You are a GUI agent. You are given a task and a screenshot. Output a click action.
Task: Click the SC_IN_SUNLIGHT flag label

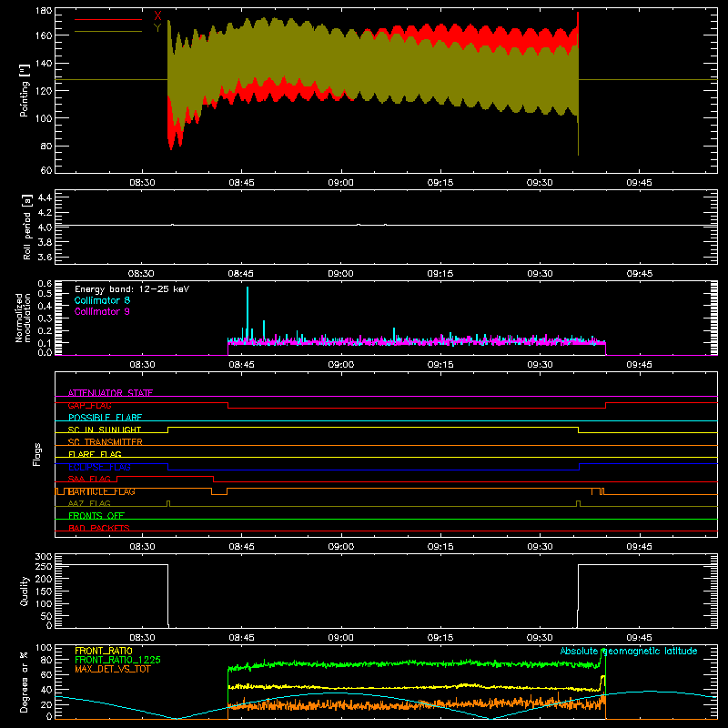point(105,430)
